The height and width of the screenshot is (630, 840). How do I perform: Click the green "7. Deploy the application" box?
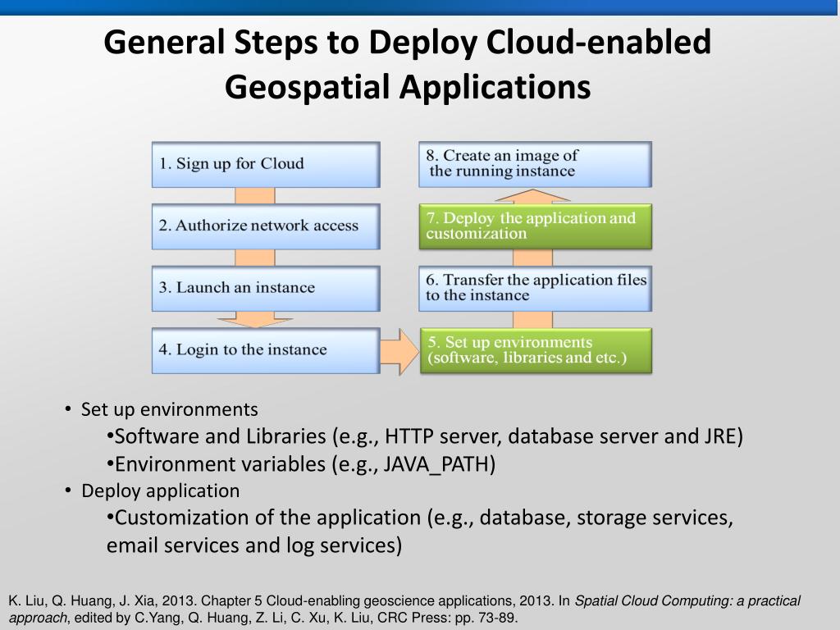[x=535, y=226]
